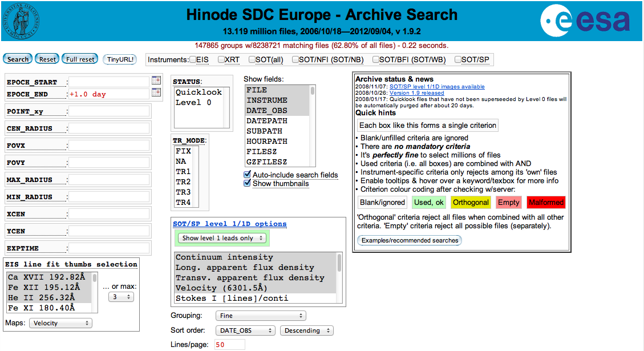Open the Show level 1 leads only dropdown
The width and height of the screenshot is (644, 351).
[x=222, y=238]
